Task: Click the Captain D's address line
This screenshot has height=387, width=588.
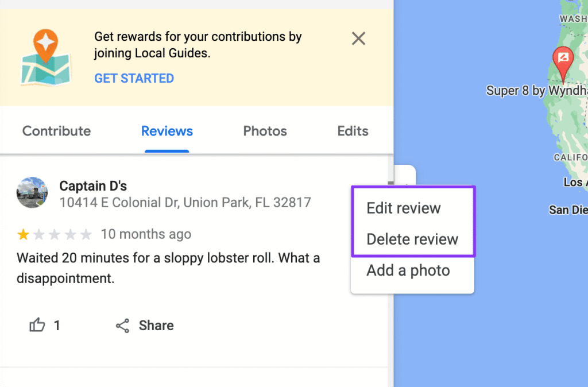Action: (x=185, y=202)
